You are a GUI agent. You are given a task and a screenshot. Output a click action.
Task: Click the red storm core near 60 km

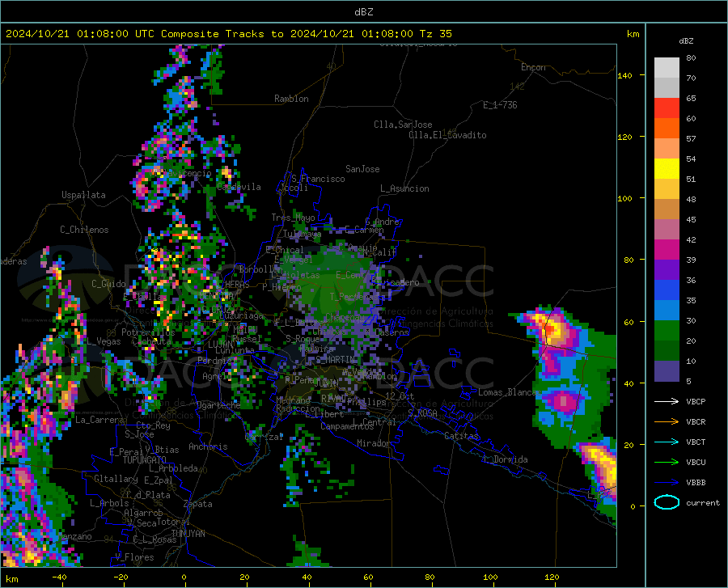[x=550, y=330]
